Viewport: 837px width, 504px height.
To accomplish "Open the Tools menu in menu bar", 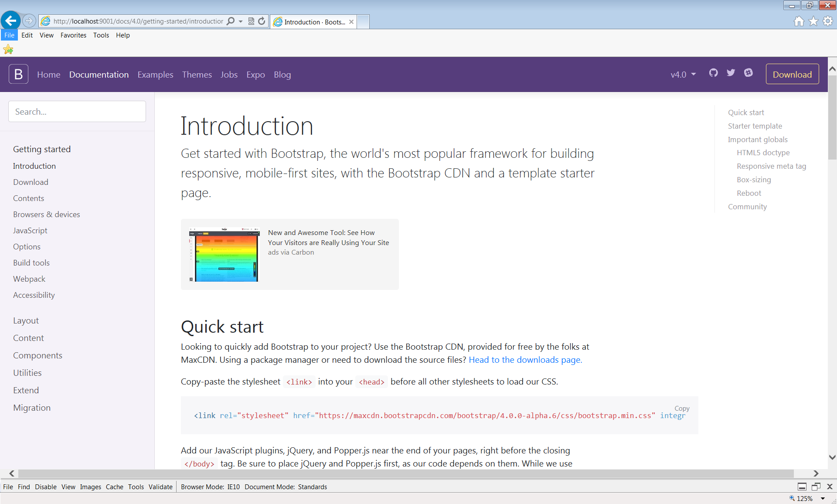I will (101, 35).
